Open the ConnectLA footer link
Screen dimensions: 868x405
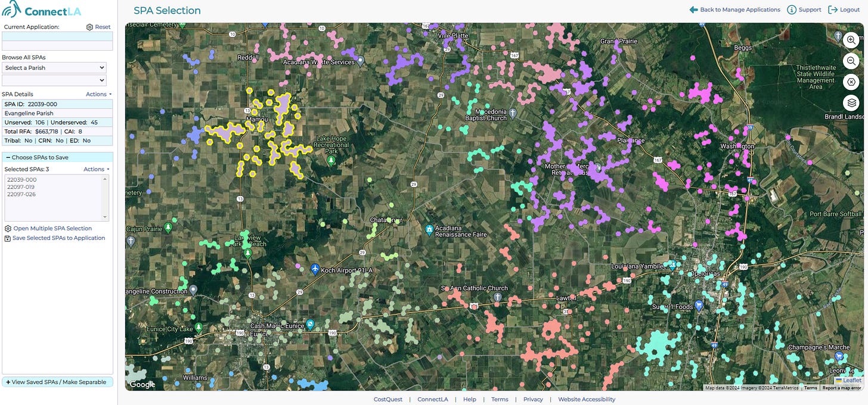pyautogui.click(x=433, y=400)
